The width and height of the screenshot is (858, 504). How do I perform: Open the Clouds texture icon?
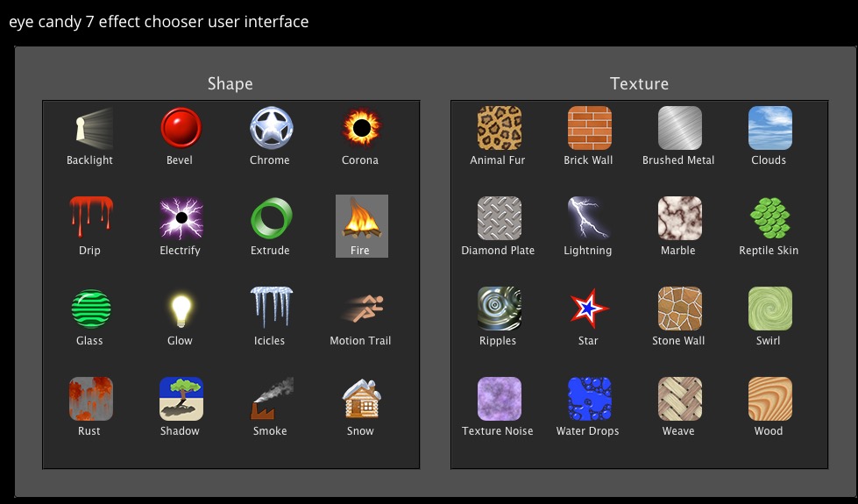tap(769, 128)
